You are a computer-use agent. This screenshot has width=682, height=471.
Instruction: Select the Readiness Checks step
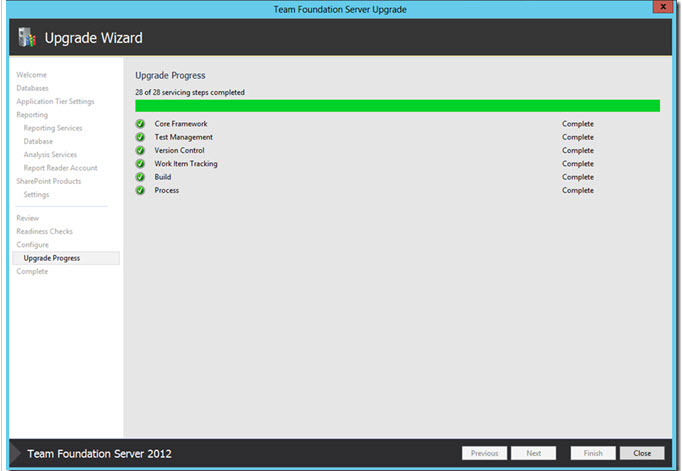(44, 231)
